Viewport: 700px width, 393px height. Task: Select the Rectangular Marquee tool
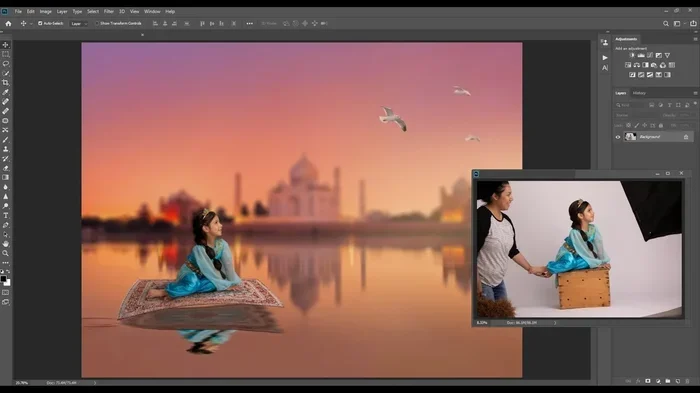point(5,54)
